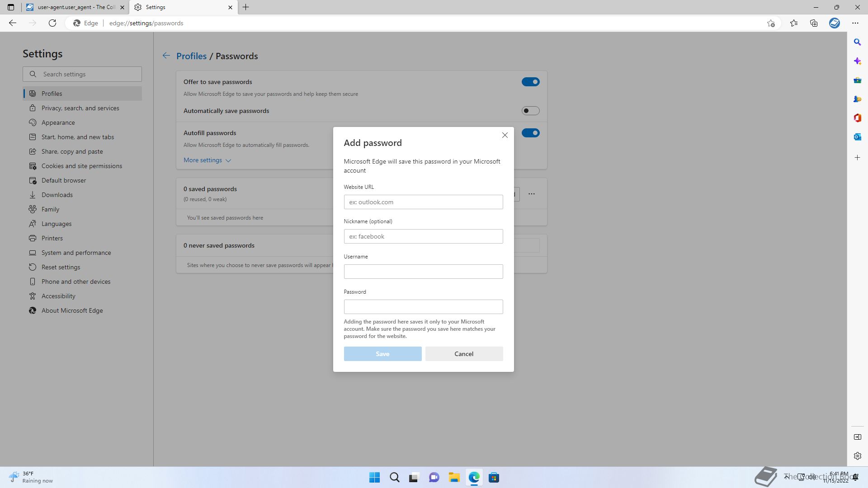868x488 pixels.
Task: Click the Search settings field
Action: point(82,74)
